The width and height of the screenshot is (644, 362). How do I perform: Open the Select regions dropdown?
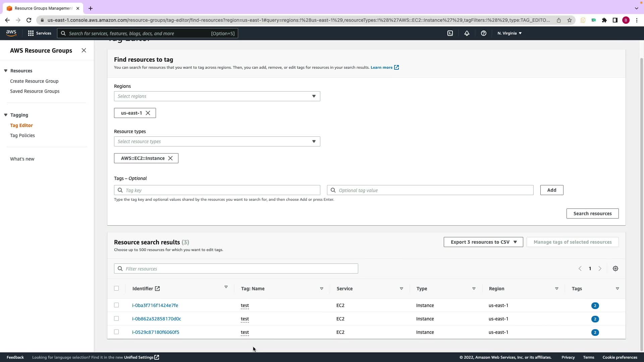tap(217, 96)
